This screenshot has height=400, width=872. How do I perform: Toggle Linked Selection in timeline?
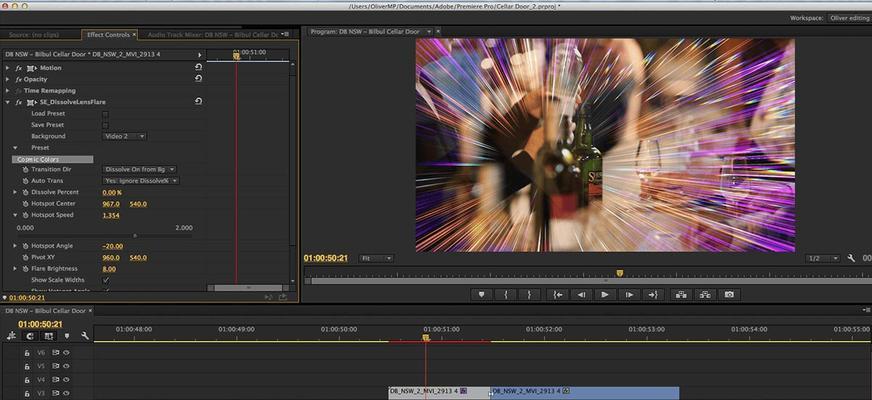pyautogui.click(x=48, y=336)
